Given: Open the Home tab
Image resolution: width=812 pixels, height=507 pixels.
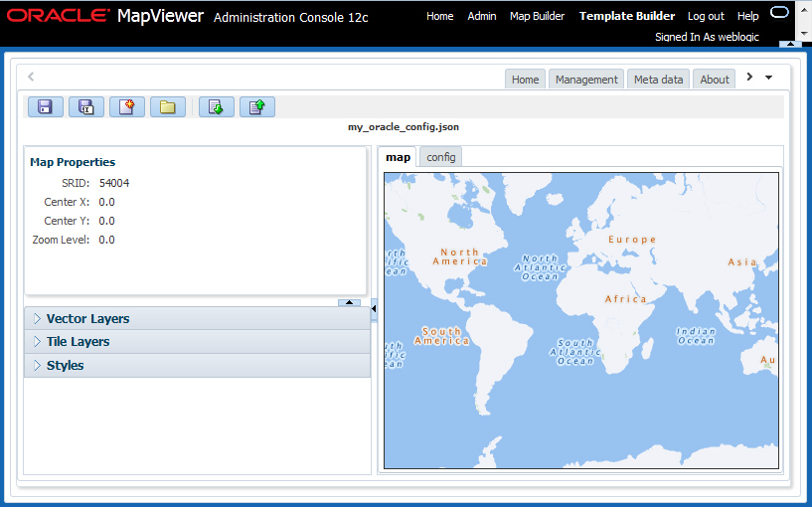Looking at the screenshot, I should click(525, 80).
